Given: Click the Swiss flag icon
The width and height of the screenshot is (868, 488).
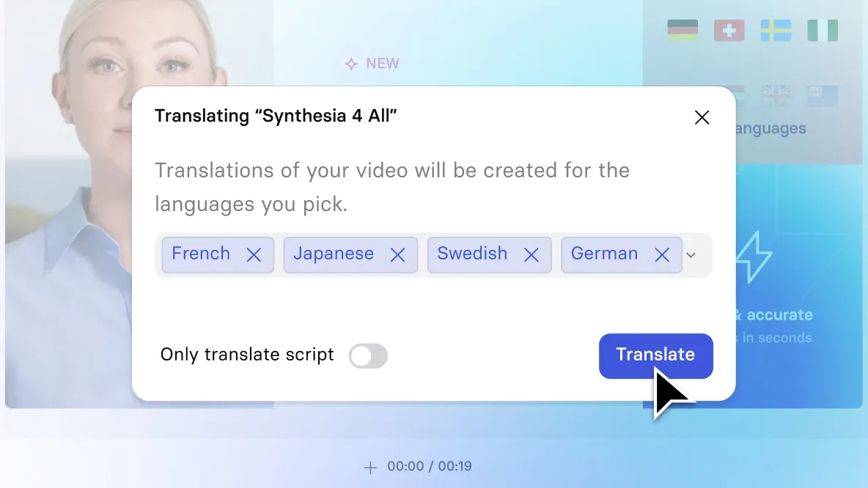Looking at the screenshot, I should [x=729, y=31].
